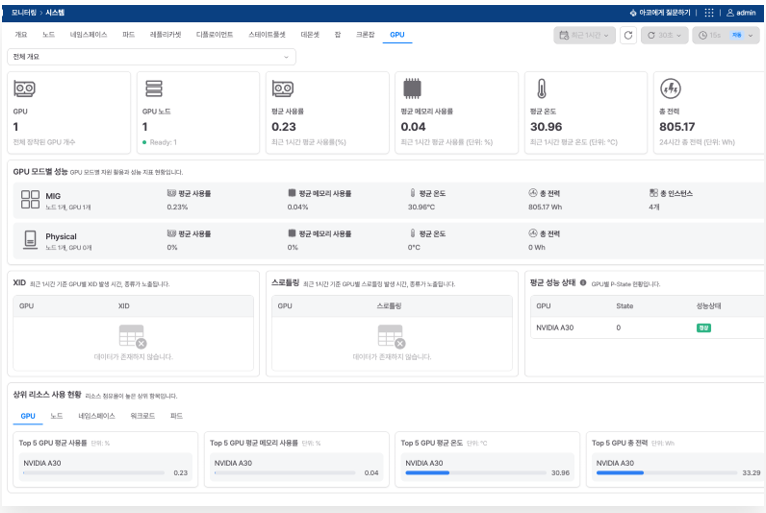Viewport: 766px width, 513px height.
Task: Click the 30.96 average temperature value
Action: pos(546,127)
